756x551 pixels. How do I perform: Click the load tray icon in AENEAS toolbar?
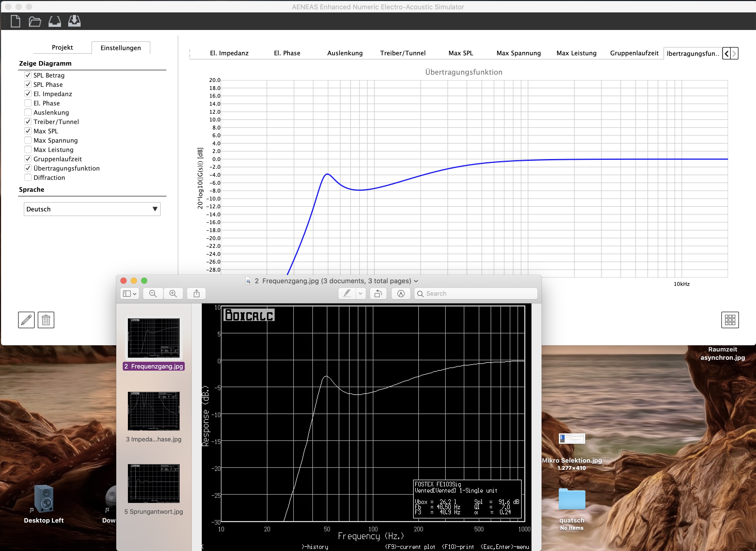[54, 22]
